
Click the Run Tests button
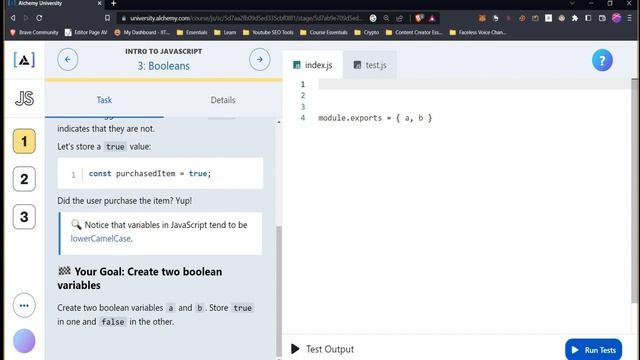[x=593, y=350]
